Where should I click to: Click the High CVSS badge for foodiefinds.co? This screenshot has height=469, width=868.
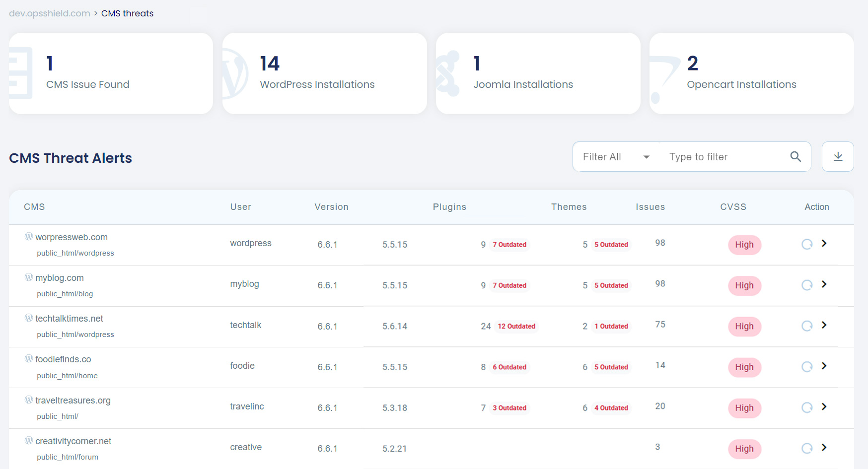click(x=744, y=367)
